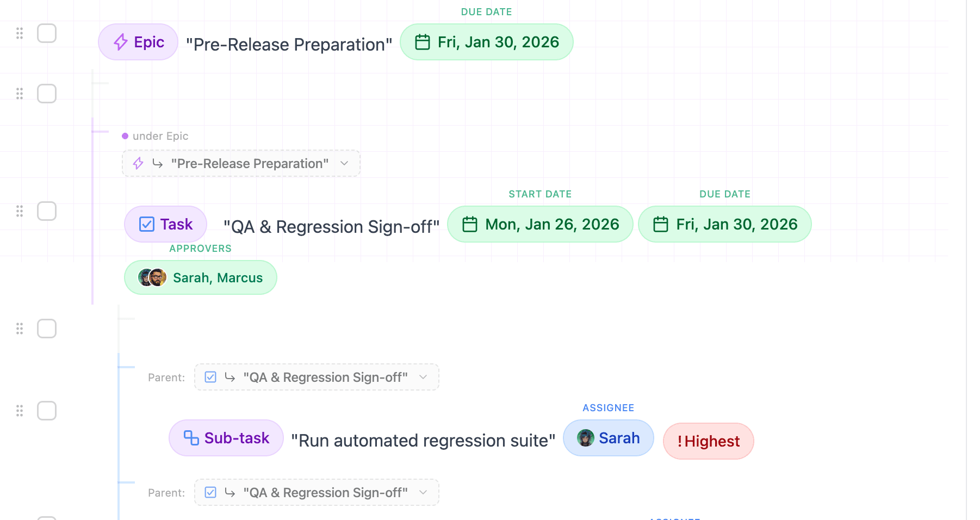Select the Sub-task badge icon
The image size is (980, 520).
pyautogui.click(x=190, y=438)
